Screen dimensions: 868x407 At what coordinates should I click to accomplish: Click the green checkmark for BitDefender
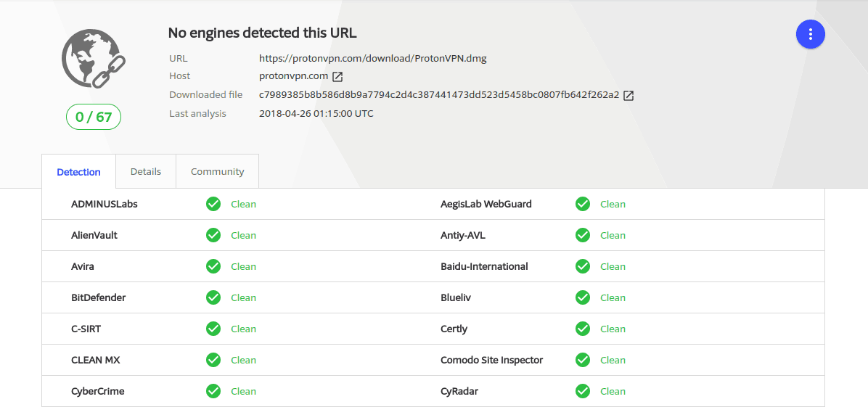pos(213,298)
